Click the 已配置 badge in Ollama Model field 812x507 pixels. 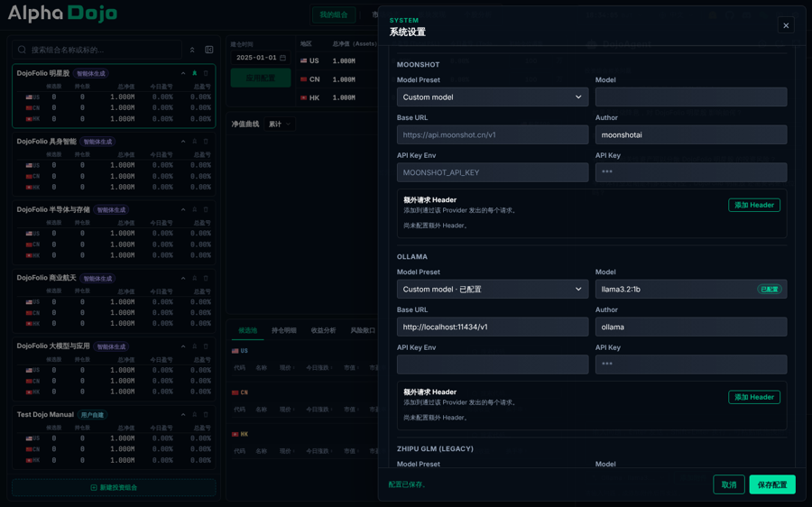tap(769, 289)
